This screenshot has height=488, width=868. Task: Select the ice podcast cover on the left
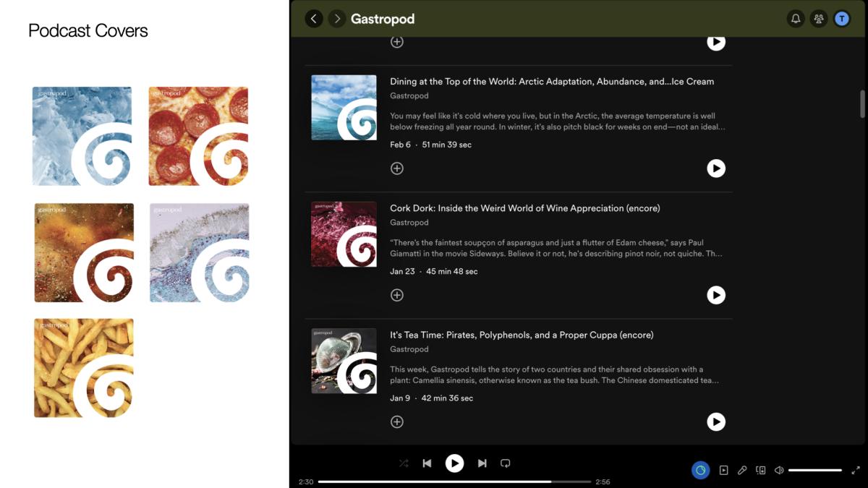[82, 136]
